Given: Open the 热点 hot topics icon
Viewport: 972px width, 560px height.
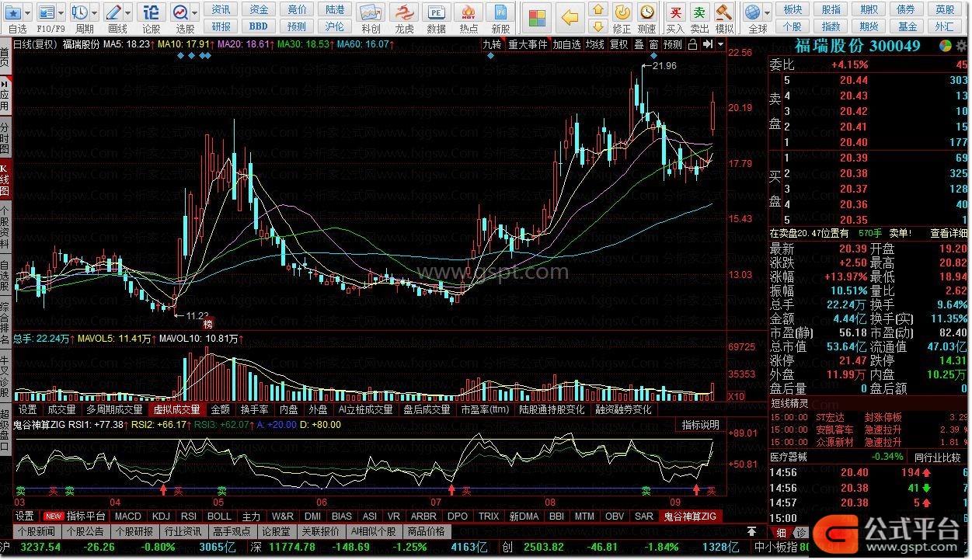Looking at the screenshot, I should tap(469, 12).
